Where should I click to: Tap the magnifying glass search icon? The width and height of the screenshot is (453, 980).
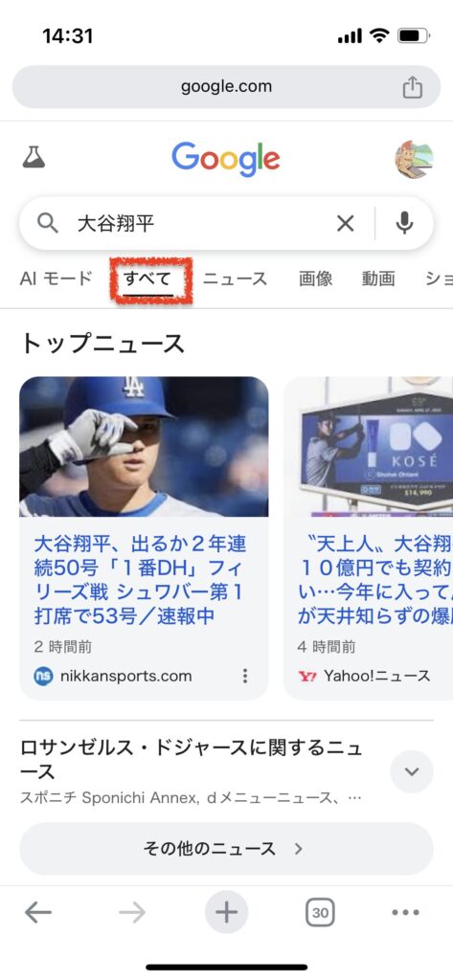pyautogui.click(x=48, y=223)
